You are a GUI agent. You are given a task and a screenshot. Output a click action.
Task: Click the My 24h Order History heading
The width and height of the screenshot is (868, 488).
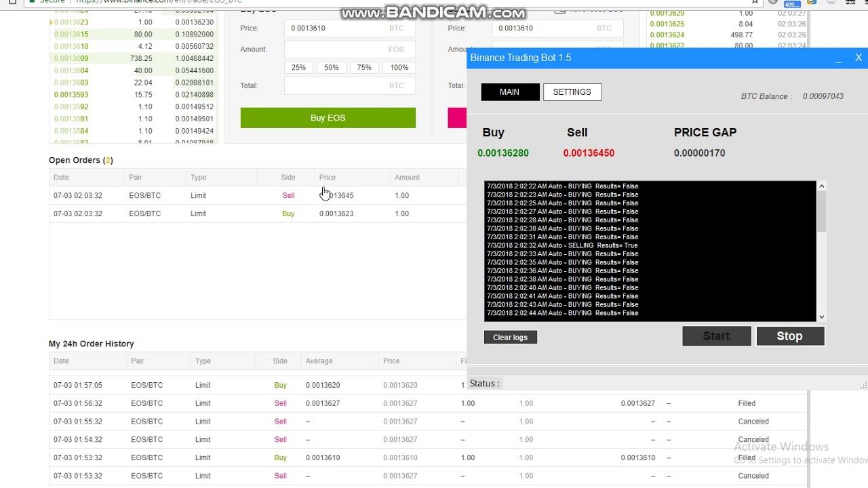(x=92, y=344)
